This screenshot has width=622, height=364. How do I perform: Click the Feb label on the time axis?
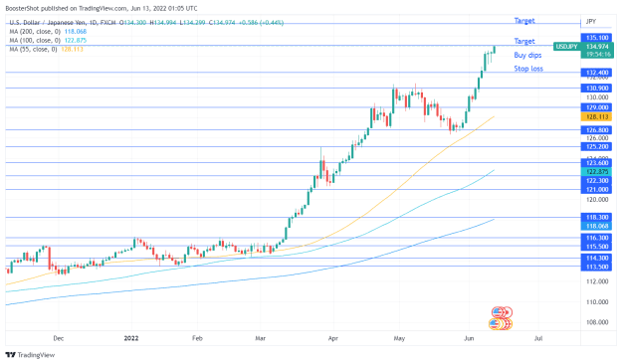click(197, 338)
